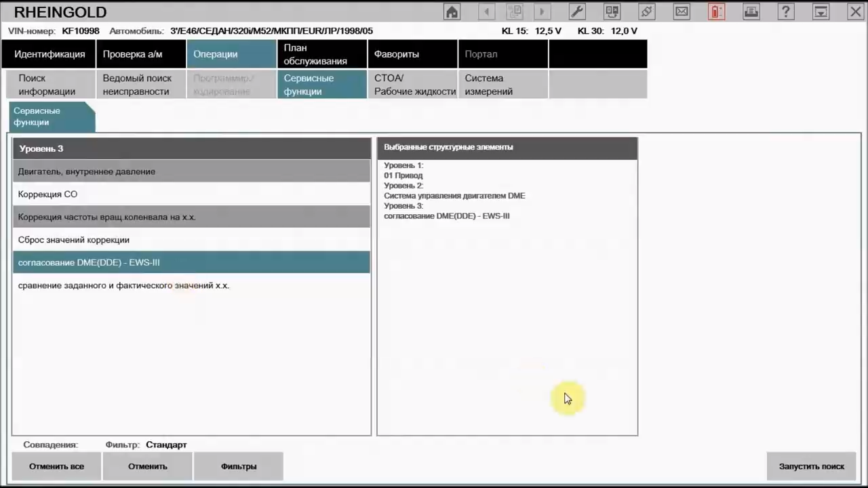Click the Стандарт filter value
This screenshot has height=488, width=868.
pyautogui.click(x=166, y=445)
